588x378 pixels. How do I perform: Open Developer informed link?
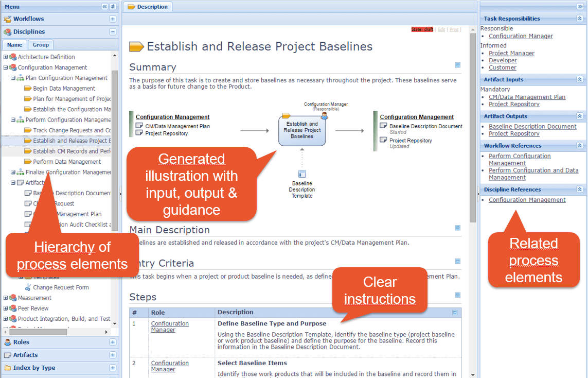point(503,60)
